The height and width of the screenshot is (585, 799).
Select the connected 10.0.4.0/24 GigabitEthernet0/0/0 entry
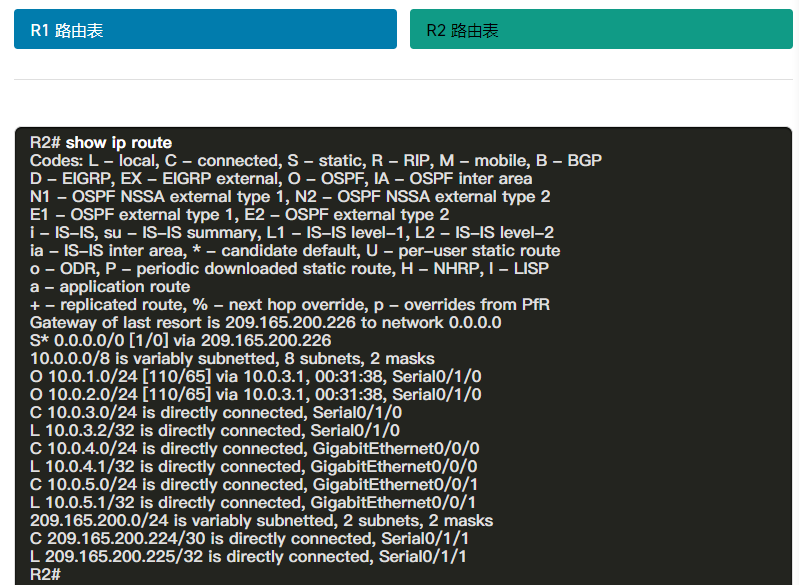point(254,449)
